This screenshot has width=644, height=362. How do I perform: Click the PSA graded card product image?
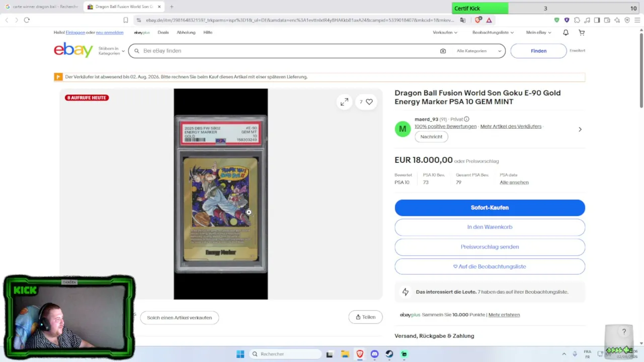click(x=221, y=194)
